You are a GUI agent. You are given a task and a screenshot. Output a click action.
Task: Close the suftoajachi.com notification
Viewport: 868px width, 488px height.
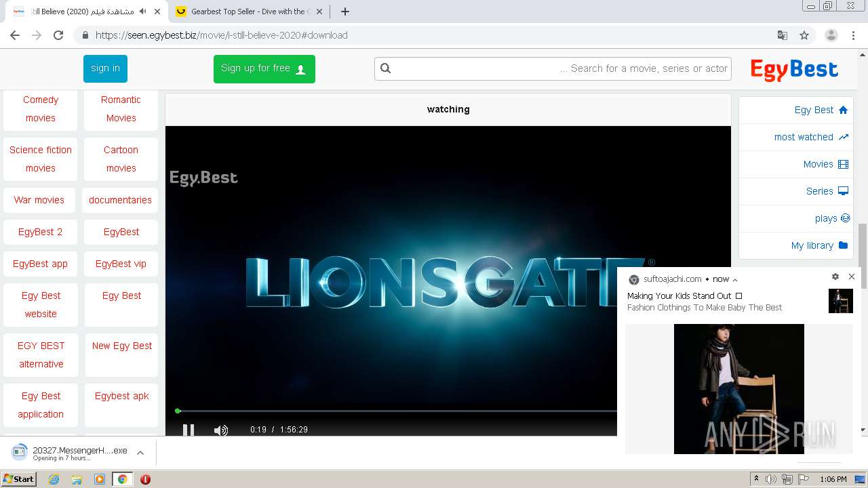coord(852,277)
